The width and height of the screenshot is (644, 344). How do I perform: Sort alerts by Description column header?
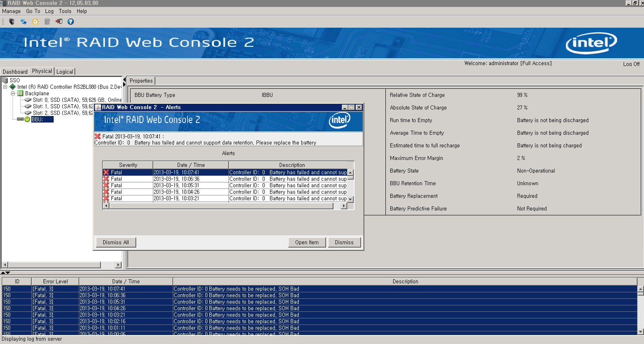coord(292,165)
